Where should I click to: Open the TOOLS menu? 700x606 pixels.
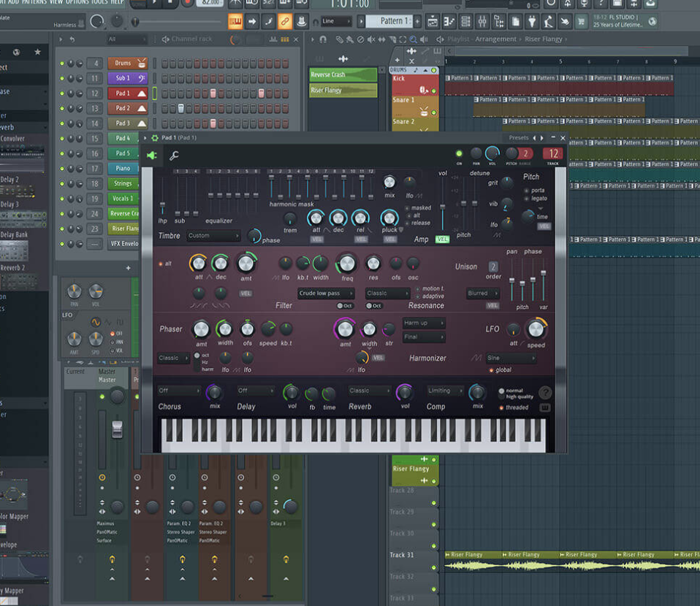(x=98, y=2)
